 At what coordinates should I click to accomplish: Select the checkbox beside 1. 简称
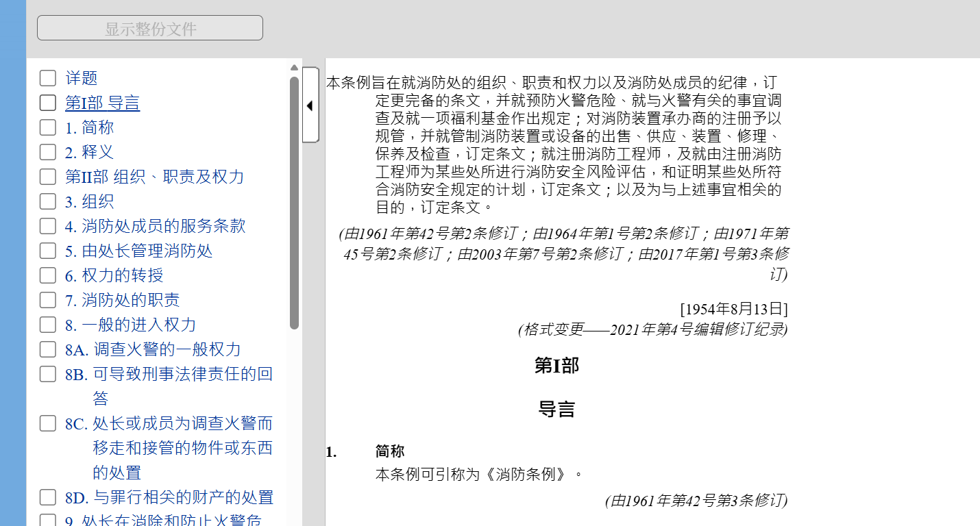coord(48,127)
